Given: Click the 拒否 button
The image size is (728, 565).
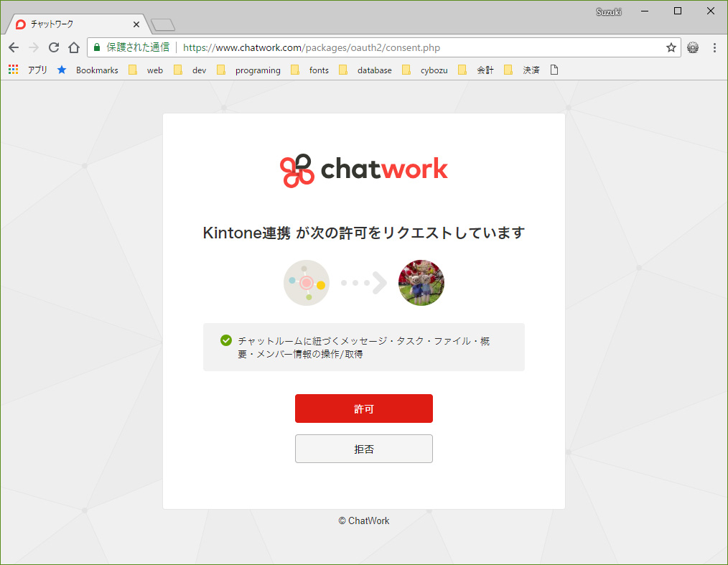Looking at the screenshot, I should coord(363,449).
